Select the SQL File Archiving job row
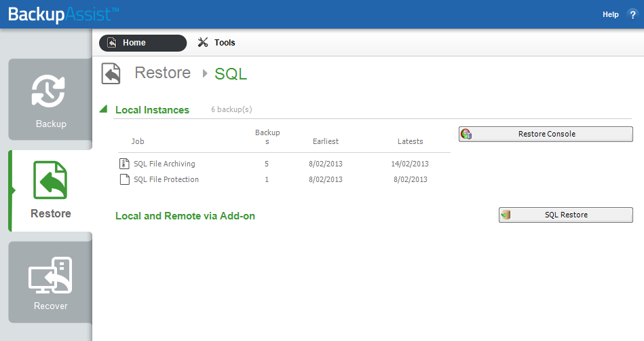This screenshot has height=341, width=644. (284, 164)
